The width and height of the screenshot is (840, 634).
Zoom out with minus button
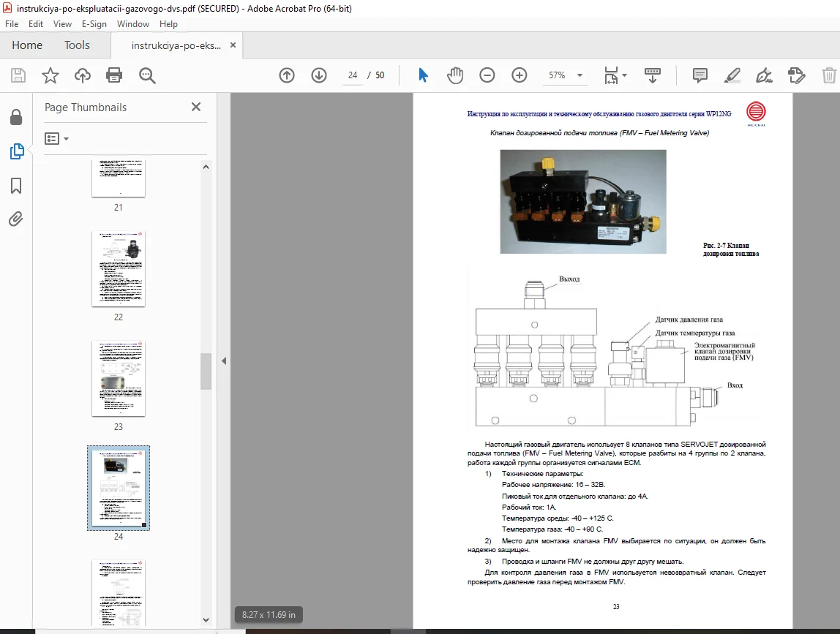[x=487, y=75]
